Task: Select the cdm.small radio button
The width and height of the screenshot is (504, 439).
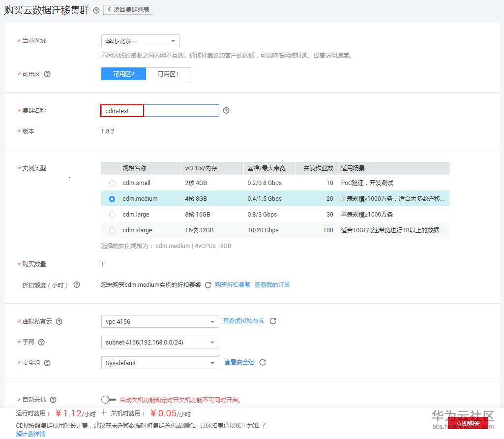Action: tap(112, 183)
